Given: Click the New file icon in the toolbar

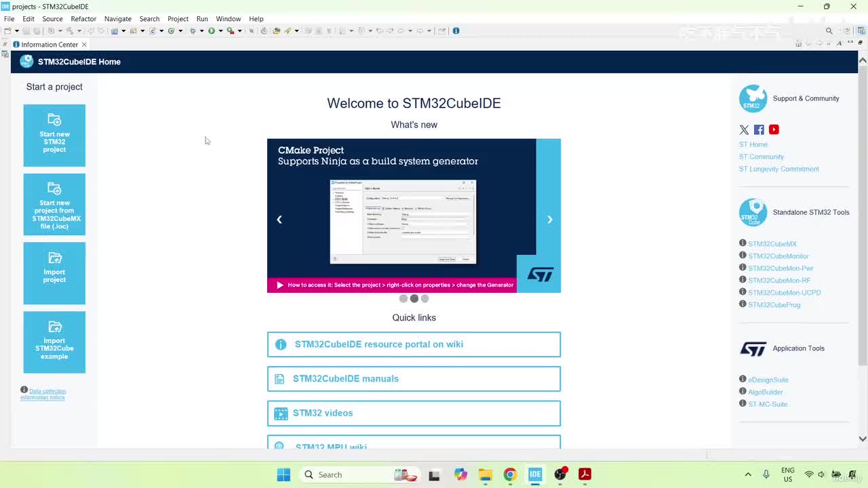Looking at the screenshot, I should [7, 30].
